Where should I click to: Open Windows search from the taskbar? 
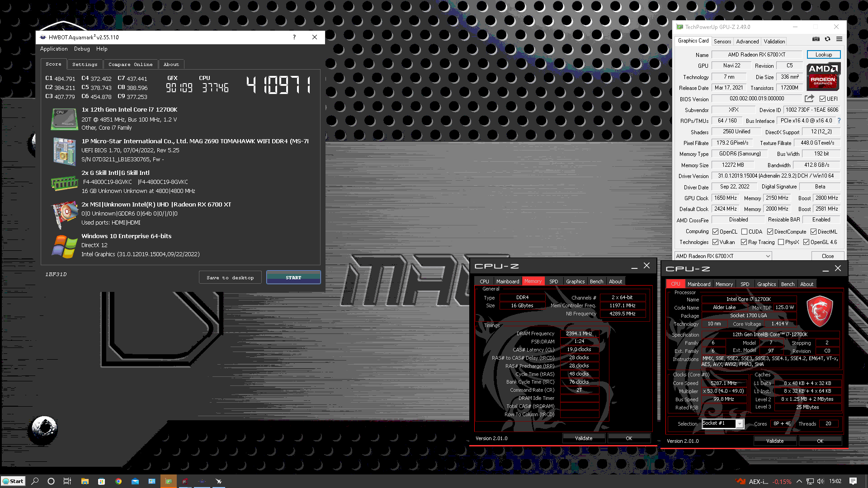[35, 481]
